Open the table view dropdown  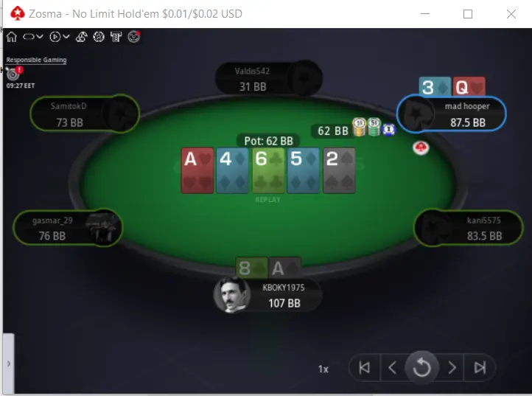[32, 37]
